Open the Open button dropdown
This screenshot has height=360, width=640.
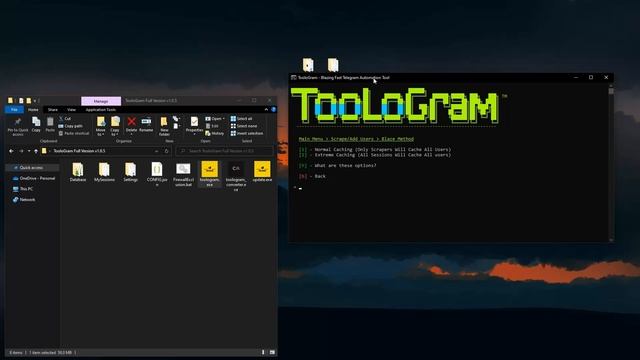click(224, 119)
